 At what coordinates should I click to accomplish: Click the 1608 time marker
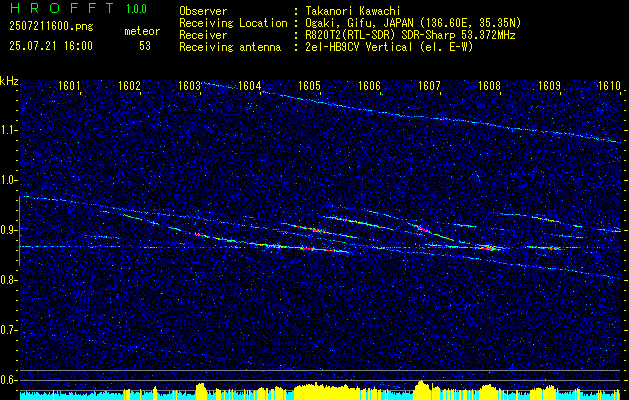pos(489,86)
